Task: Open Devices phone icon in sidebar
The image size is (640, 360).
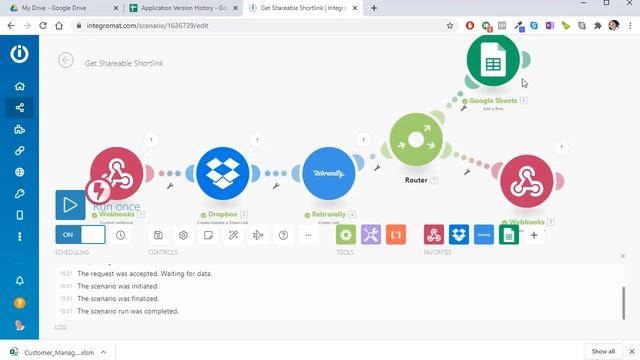Action: (20, 215)
